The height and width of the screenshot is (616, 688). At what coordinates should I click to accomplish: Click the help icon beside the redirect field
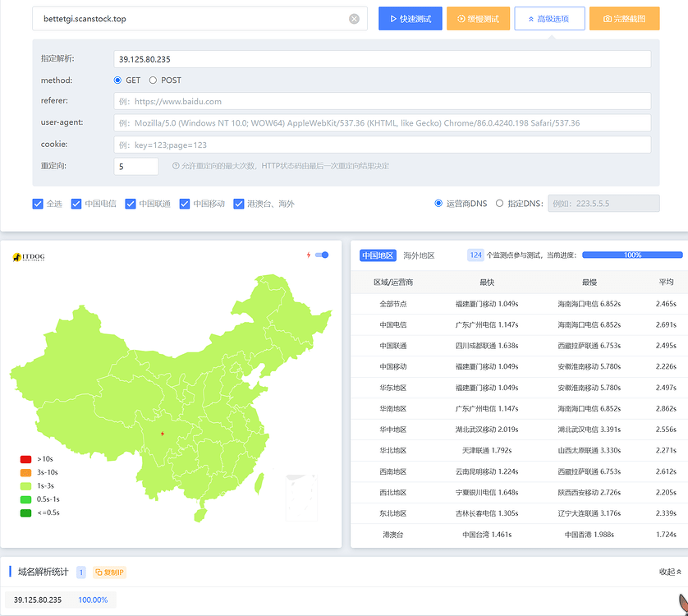[x=176, y=166]
